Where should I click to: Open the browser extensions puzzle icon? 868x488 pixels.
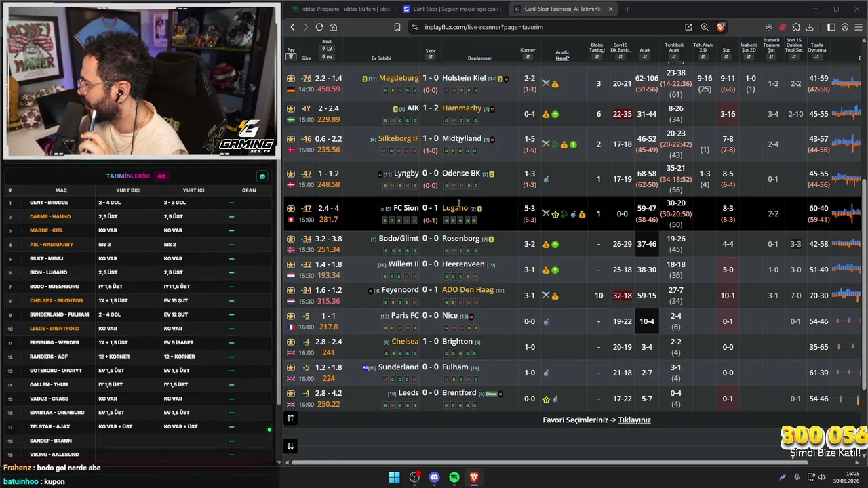coord(796,27)
